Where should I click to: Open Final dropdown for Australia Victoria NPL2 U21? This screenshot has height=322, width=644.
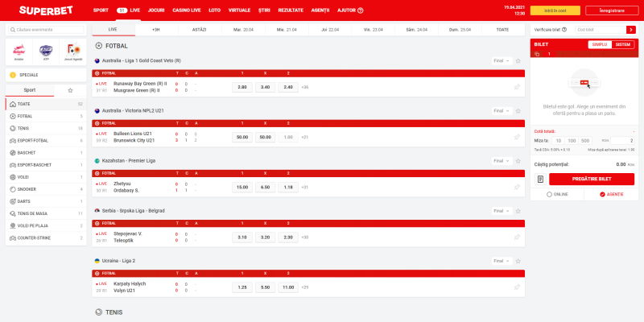(502, 111)
